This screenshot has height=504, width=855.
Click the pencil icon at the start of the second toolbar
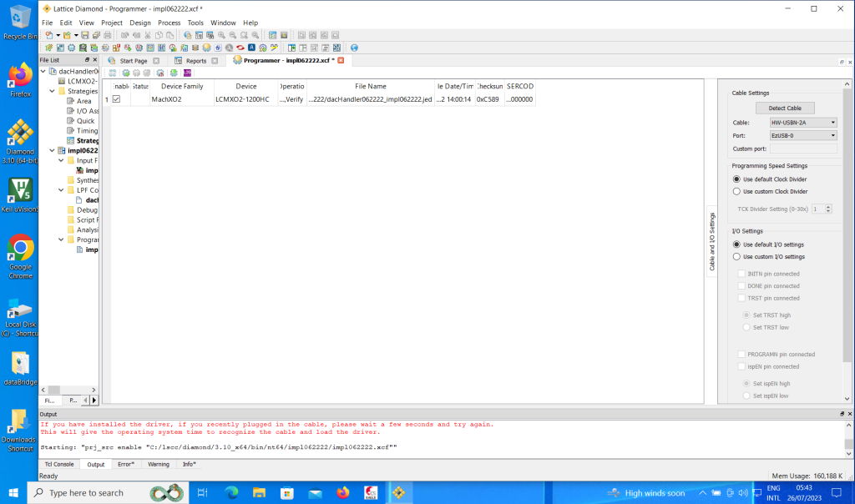(48, 48)
